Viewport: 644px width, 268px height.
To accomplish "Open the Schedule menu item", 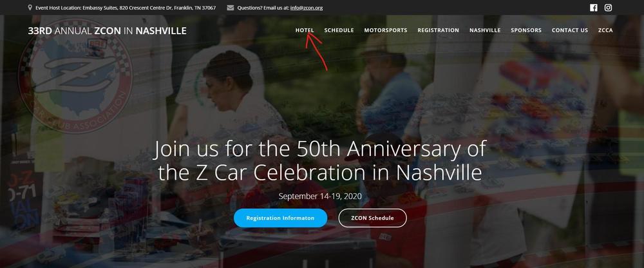I will (x=339, y=30).
